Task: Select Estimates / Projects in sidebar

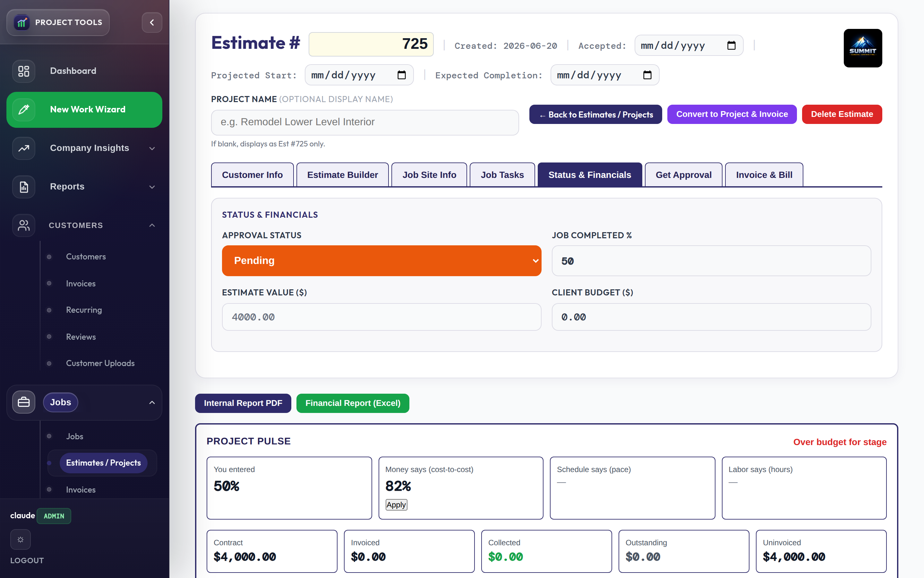Action: 104,463
